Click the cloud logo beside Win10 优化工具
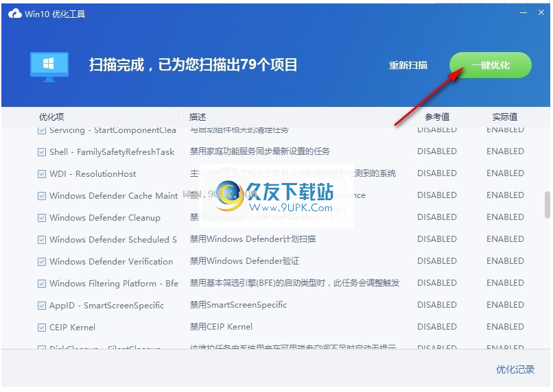Viewport: 553px width, 392px height. click(x=15, y=14)
